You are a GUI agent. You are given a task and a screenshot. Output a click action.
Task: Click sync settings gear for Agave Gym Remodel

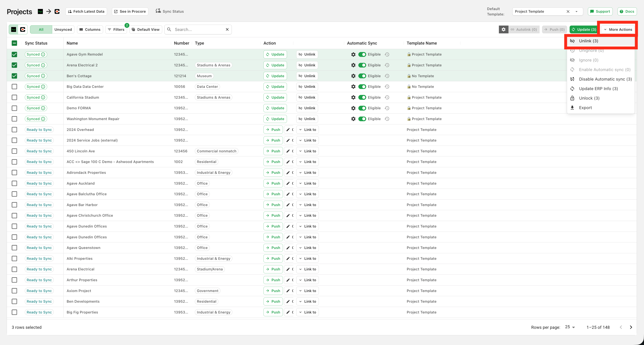point(353,54)
